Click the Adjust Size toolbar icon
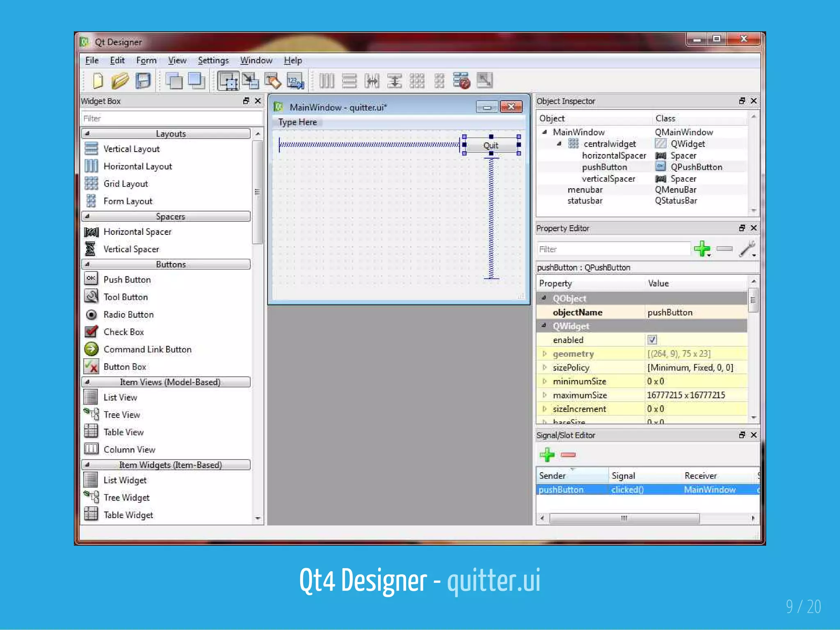The image size is (840, 630). (x=484, y=80)
